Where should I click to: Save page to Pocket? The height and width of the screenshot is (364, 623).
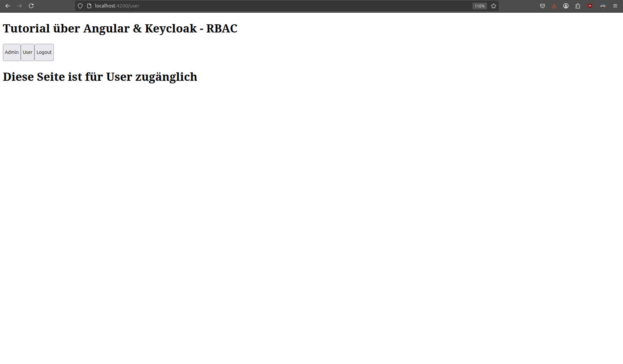543,6
